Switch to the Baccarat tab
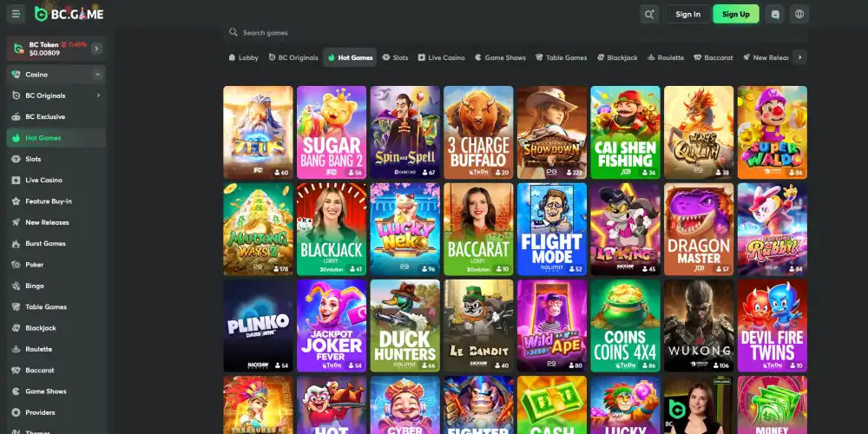Viewport: 868px width, 434px height. (713, 57)
